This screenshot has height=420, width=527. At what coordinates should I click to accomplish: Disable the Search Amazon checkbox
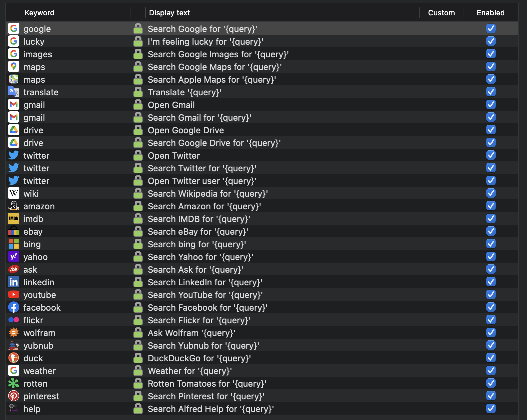point(491,206)
